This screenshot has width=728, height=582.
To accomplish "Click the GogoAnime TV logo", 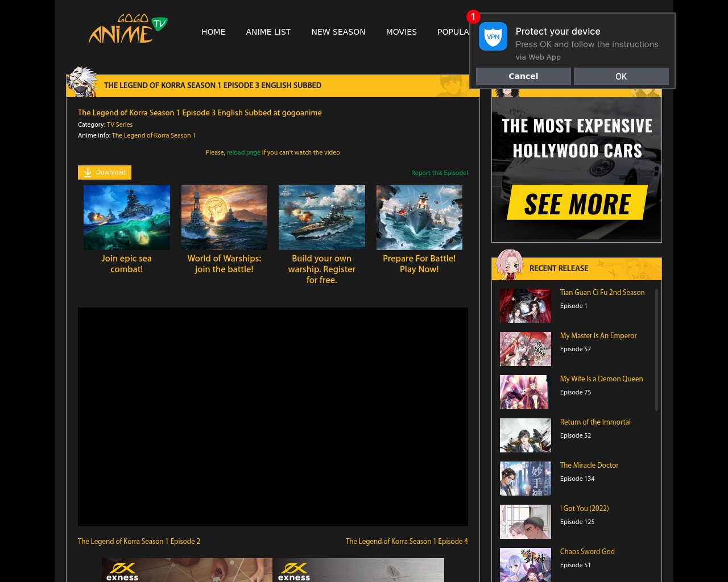I will (128, 29).
